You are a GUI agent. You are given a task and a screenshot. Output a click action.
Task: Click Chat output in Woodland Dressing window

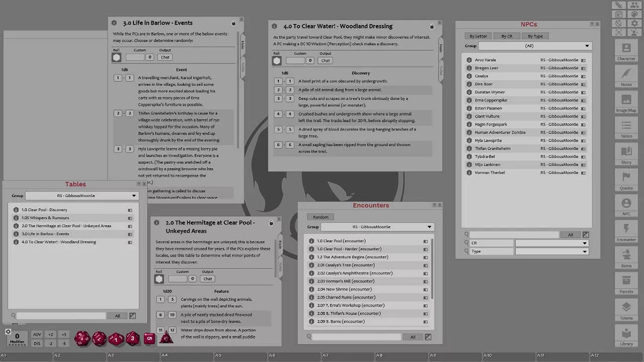[326, 61]
